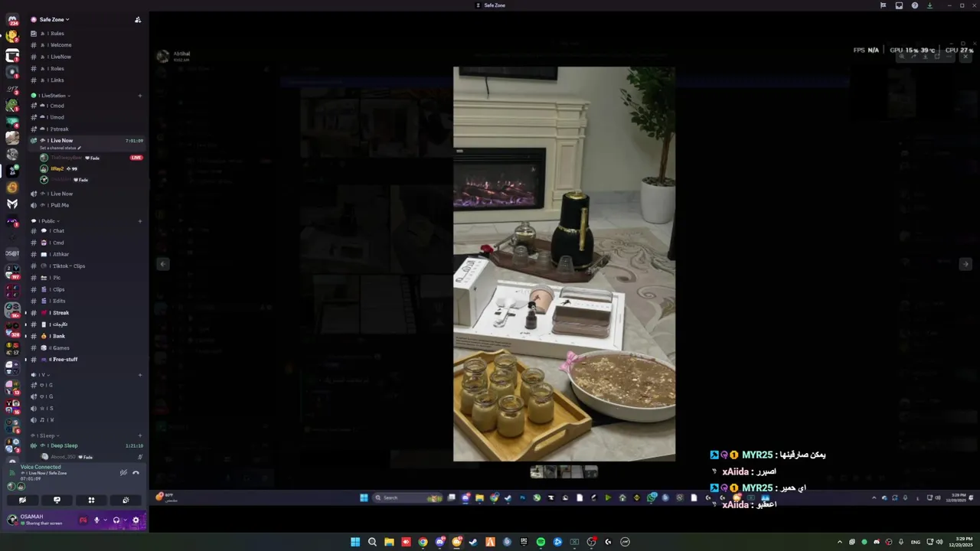Open Google Chrome from bottom taskbar

tap(423, 542)
